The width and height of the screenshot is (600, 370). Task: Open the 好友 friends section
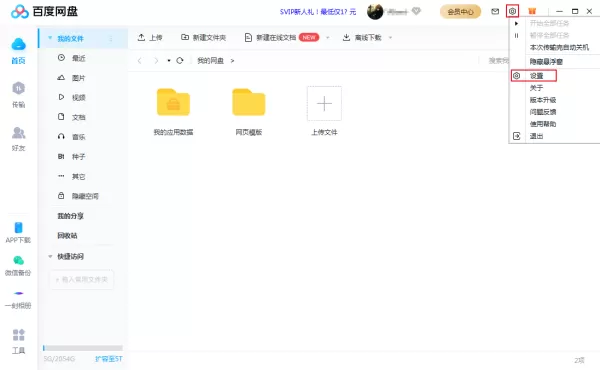[18, 139]
